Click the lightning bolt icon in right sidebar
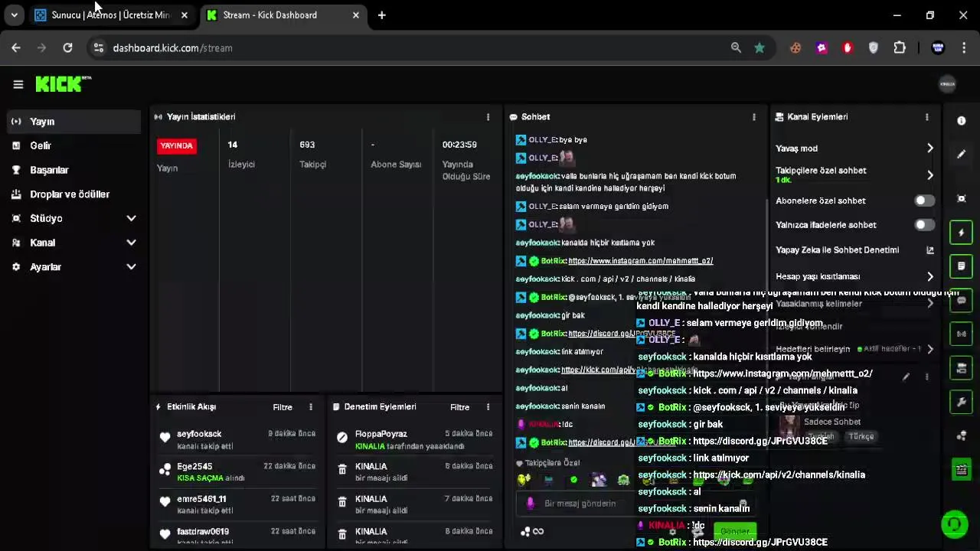Screen dimensions: 980x551 point(962,233)
